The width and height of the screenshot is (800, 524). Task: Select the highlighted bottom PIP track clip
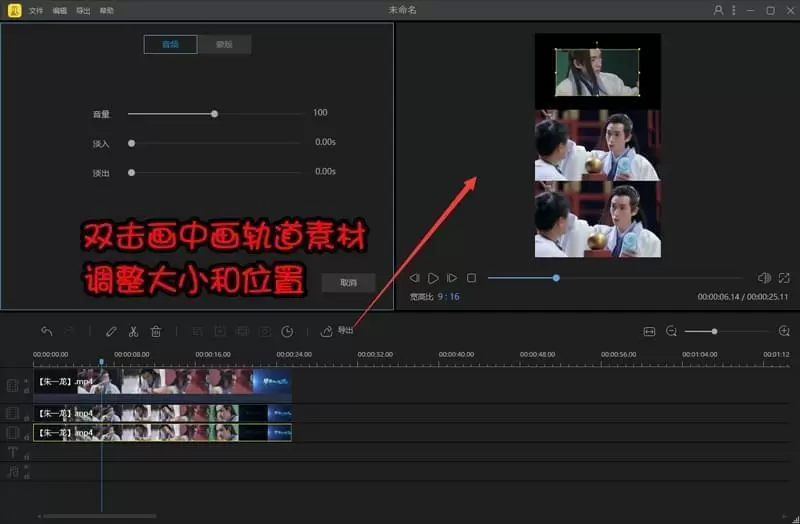162,433
